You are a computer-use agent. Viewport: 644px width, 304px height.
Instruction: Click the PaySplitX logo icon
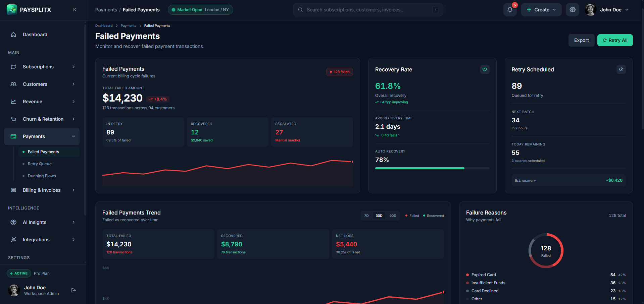12,10
